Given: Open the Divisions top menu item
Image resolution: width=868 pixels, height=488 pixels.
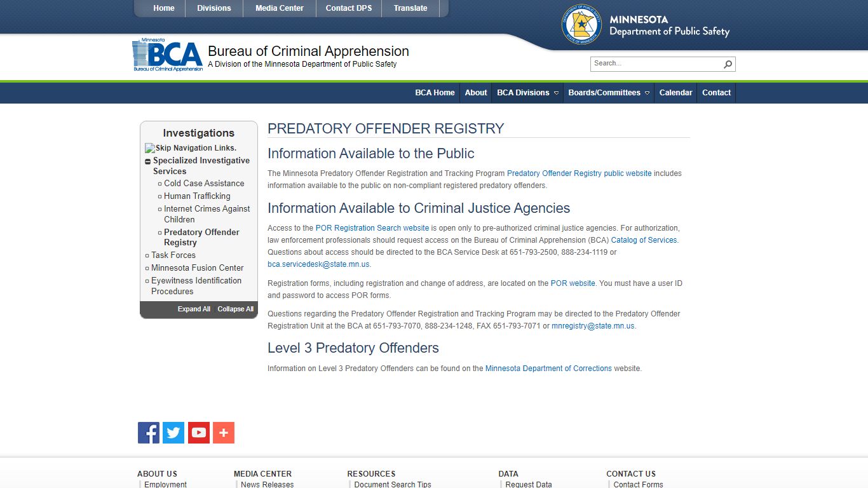Looking at the screenshot, I should [214, 8].
